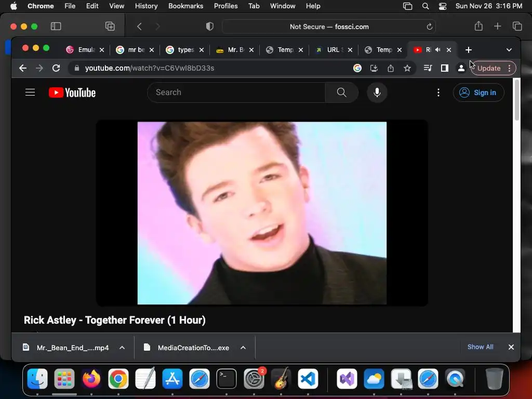Viewport: 532px width, 399px height.
Task: Open the YouTube guide hamburger menu
Action: click(x=30, y=92)
